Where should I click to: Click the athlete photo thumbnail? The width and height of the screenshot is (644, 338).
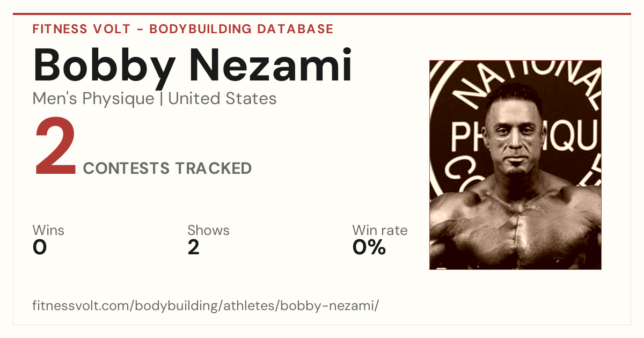(515, 165)
